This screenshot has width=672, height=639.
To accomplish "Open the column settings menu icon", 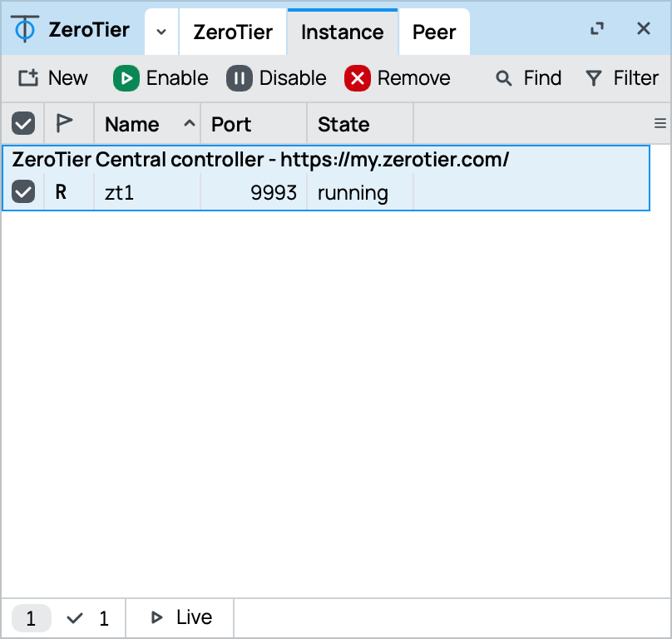I will tap(660, 123).
